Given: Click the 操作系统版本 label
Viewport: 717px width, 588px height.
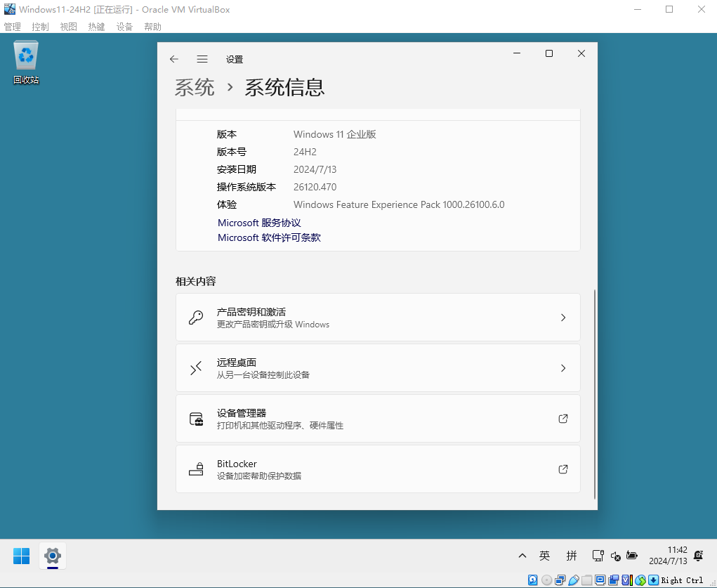Looking at the screenshot, I should [246, 187].
